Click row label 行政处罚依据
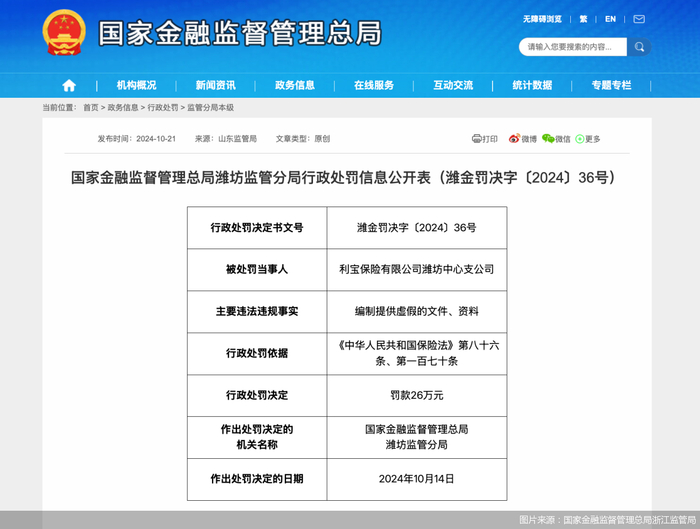Screen dimensions: 700x529 257,353
